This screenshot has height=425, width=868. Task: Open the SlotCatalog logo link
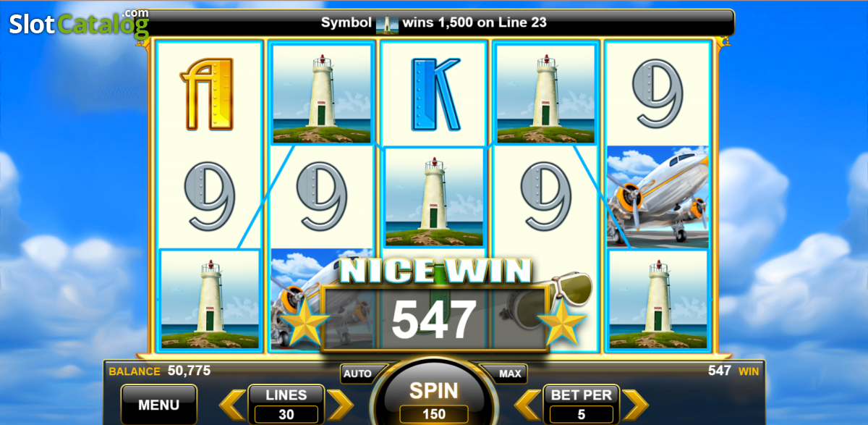(x=78, y=24)
